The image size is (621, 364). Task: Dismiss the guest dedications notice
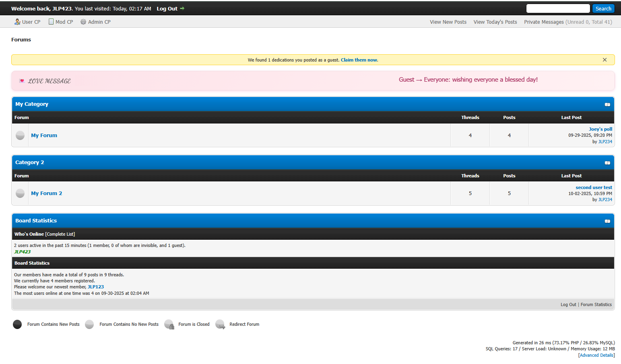click(x=604, y=60)
